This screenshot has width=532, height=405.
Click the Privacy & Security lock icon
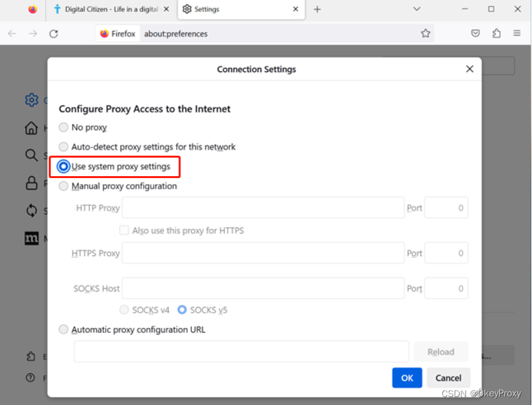[31, 183]
